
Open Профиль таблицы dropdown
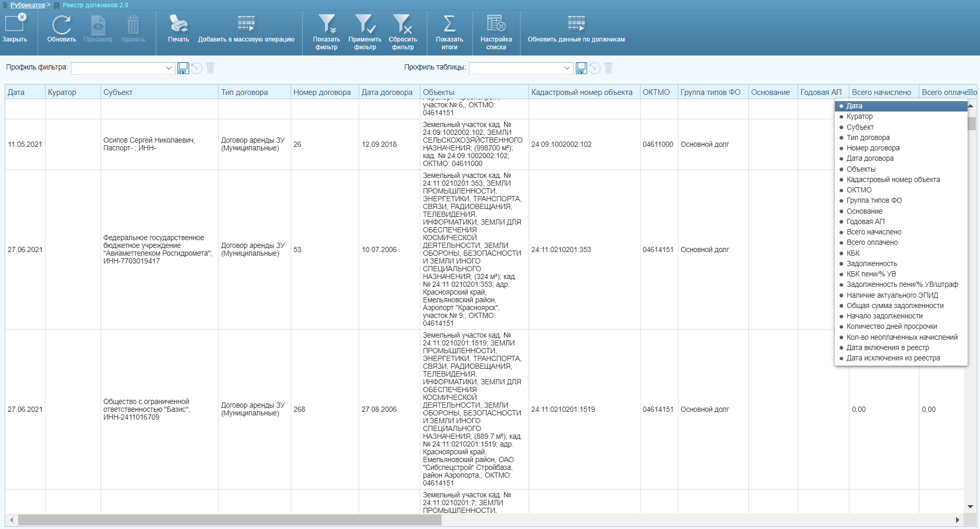click(x=567, y=68)
